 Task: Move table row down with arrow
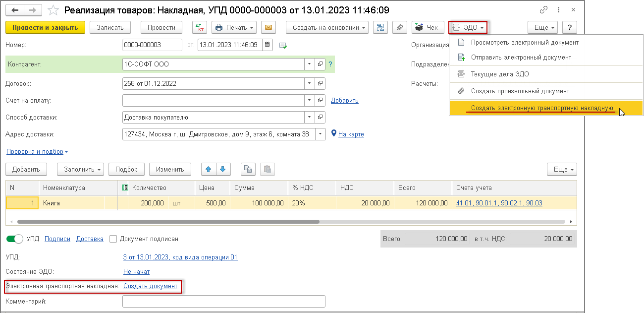[223, 169]
